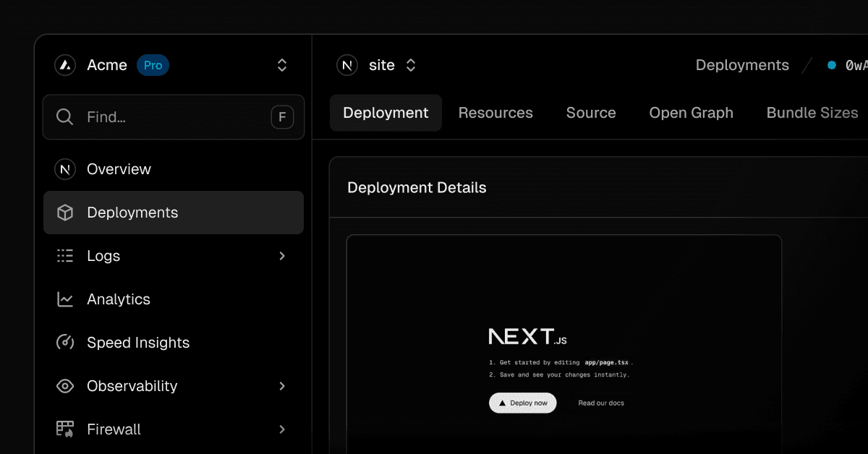Switch to the Source tab
The width and height of the screenshot is (868, 454).
coord(591,113)
